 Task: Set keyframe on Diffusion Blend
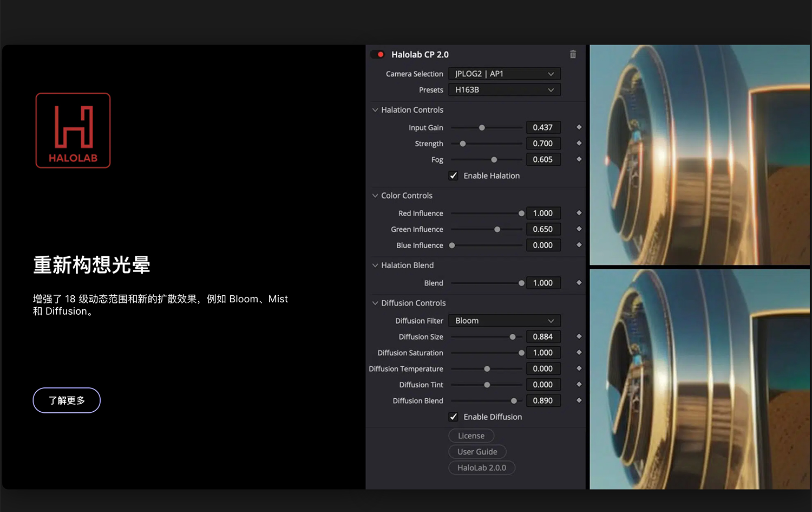tap(579, 400)
